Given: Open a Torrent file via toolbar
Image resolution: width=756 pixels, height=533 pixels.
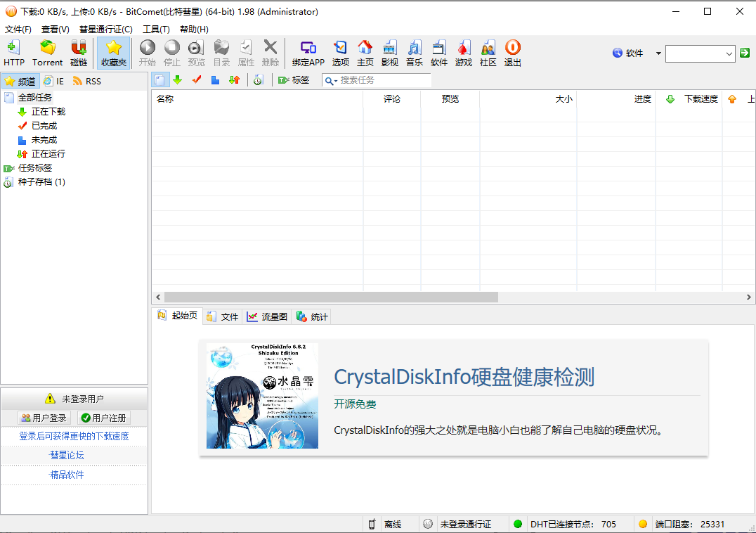Looking at the screenshot, I should pos(47,53).
